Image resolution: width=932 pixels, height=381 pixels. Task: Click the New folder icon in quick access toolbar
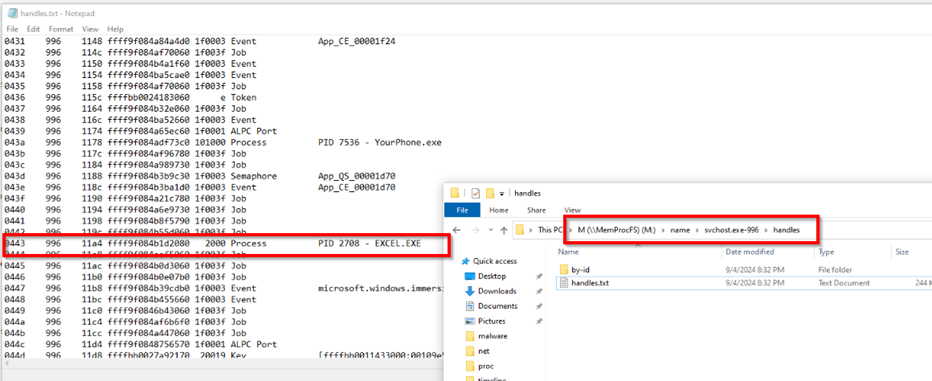tap(490, 193)
